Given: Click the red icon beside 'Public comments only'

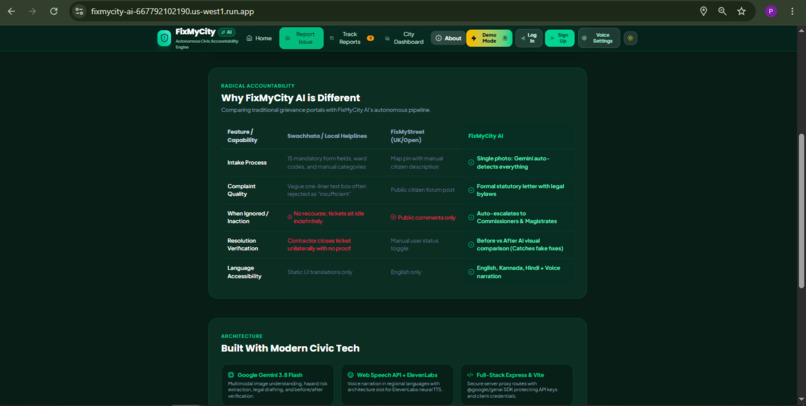Looking at the screenshot, I should [393, 217].
